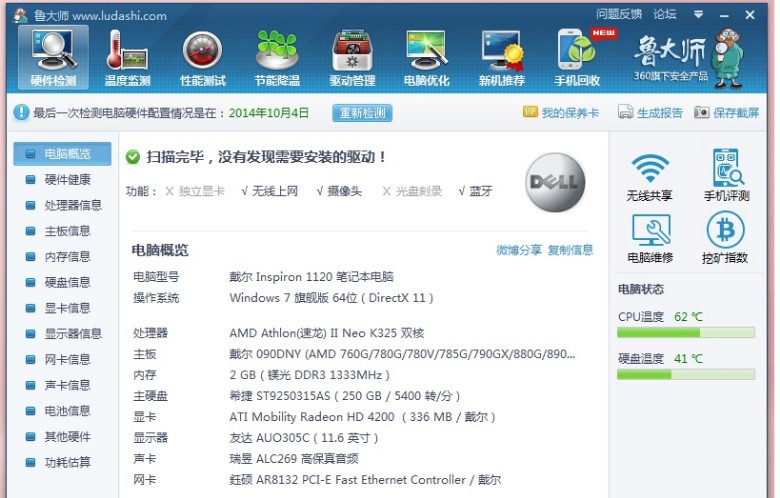This screenshot has height=498, width=780.
Task: Click 瑞昱 ALC269 高保真音频 text
Action: pos(293,459)
